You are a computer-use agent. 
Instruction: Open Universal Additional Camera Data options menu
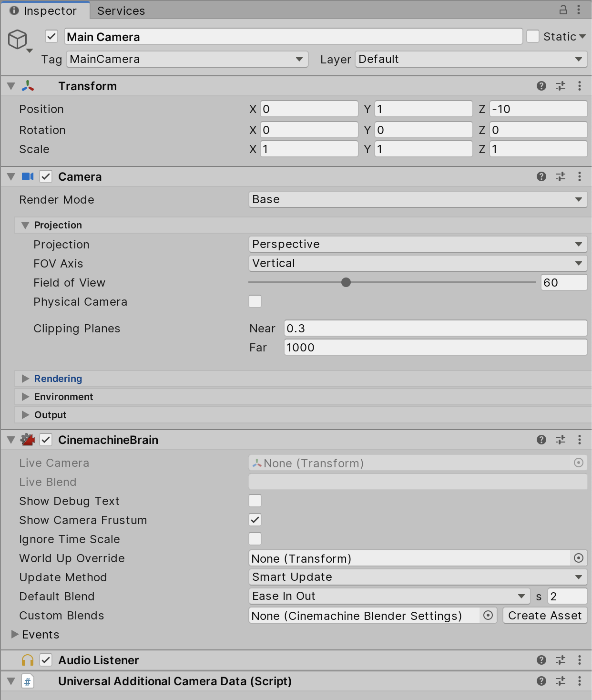(x=579, y=681)
